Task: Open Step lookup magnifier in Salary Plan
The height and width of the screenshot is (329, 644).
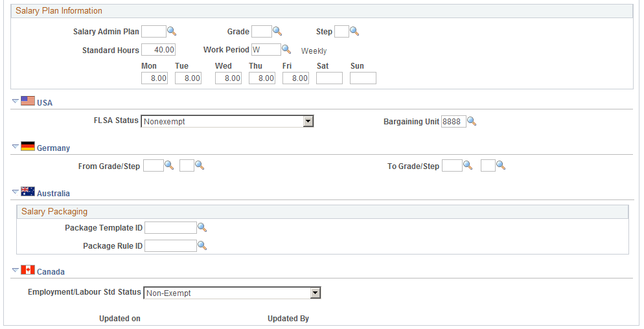Action: point(354,31)
